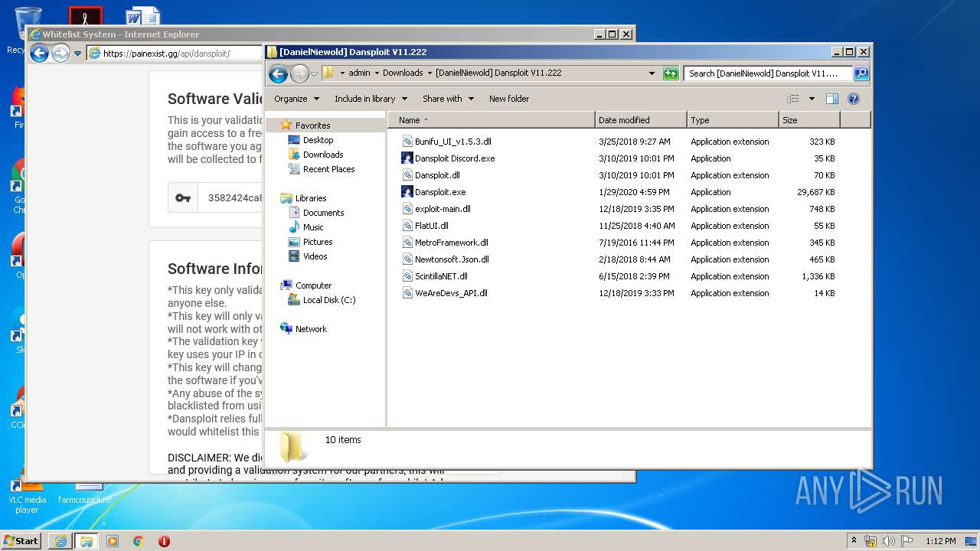Launch the media player from the taskbar
This screenshot has height=551, width=980.
point(113,541)
